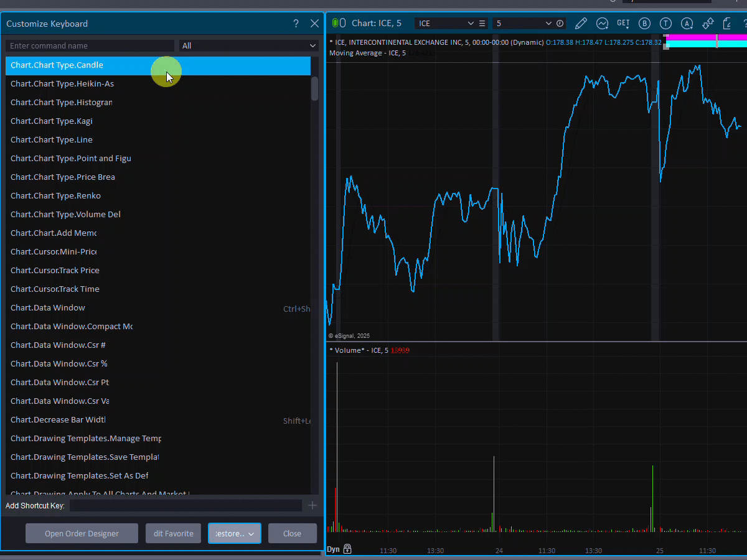Click the Open Order Designer button
The height and width of the screenshot is (560, 747).
click(x=82, y=534)
